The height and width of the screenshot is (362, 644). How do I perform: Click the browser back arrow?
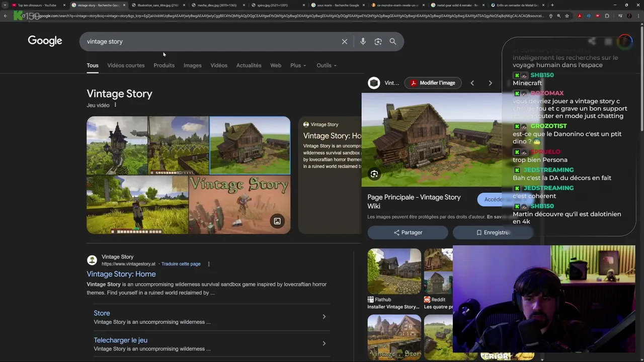point(5,16)
